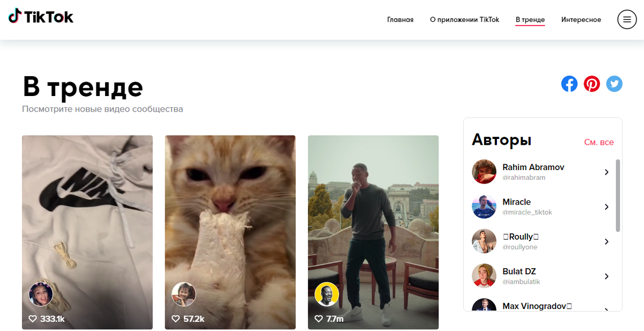Open Roully author name
This screenshot has height=331, width=644.
(x=521, y=237)
